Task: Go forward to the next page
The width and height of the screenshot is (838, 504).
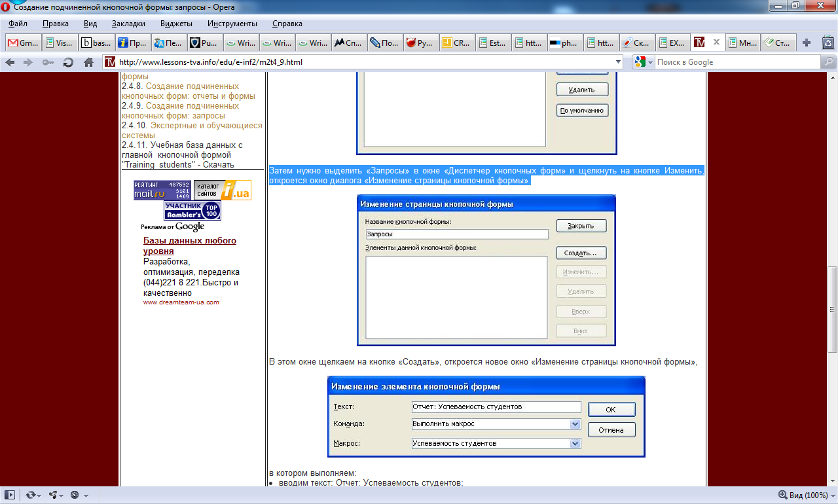Action: click(28, 62)
